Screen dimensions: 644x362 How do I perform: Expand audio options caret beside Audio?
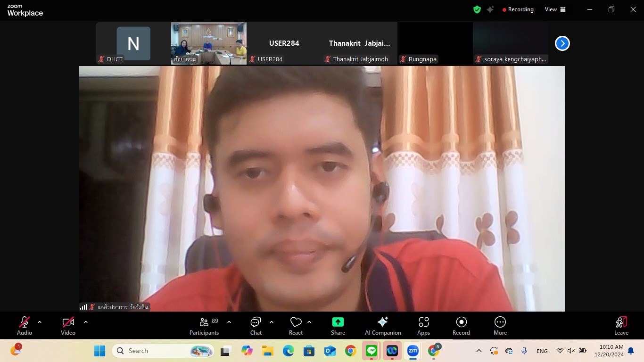tap(40, 322)
